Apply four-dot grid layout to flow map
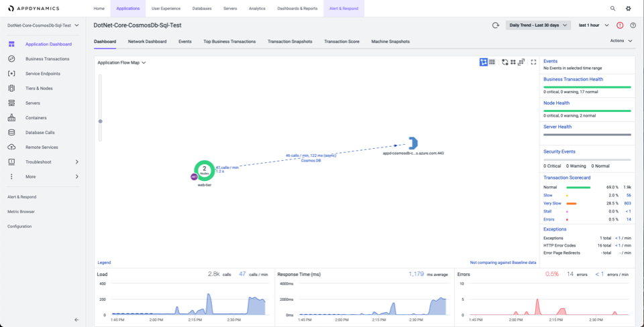Image resolution: width=644 pixels, height=327 pixels. point(513,62)
